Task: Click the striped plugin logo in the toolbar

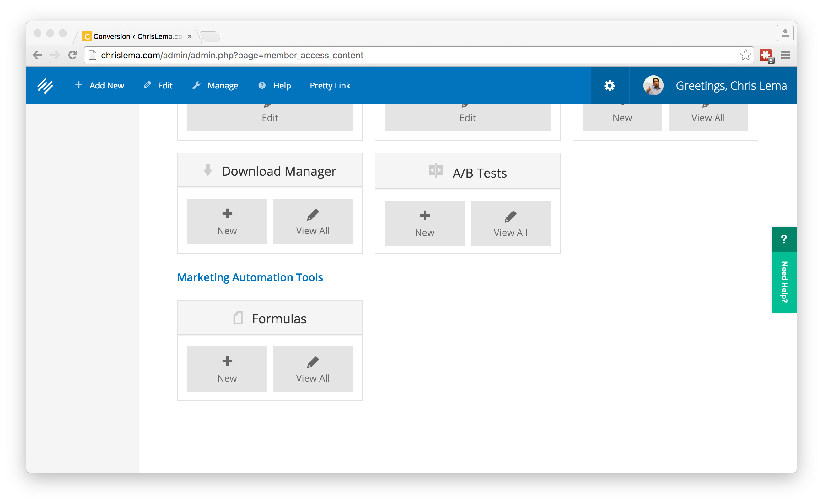Action: 45,85
